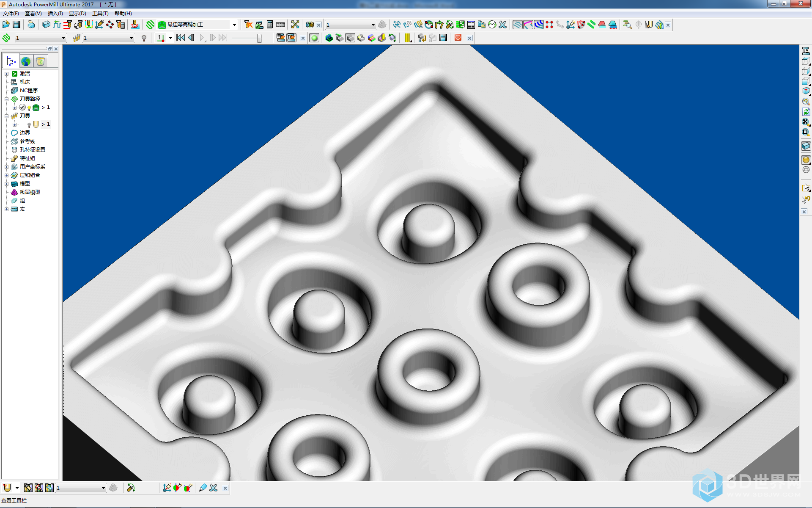Screen dimensions: 812x508
Task: Toggle draw tool lightbulb in simulation toolbar
Action: [x=144, y=38]
